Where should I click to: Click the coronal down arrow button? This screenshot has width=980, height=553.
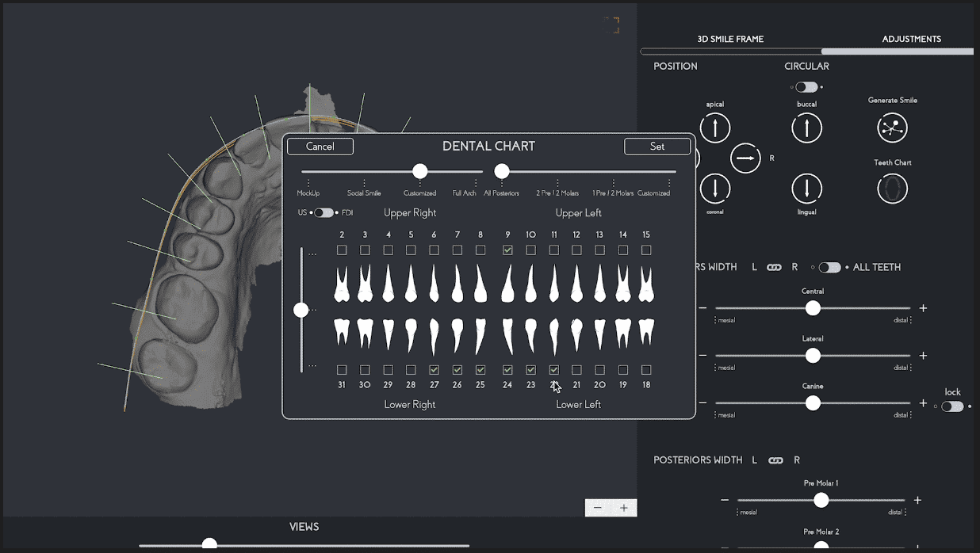[715, 189]
